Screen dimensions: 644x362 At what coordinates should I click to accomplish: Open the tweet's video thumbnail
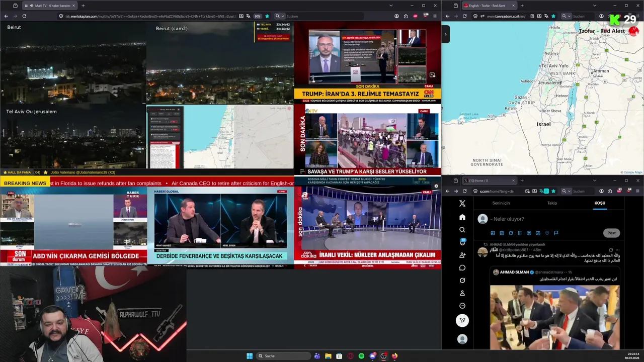[x=555, y=317]
